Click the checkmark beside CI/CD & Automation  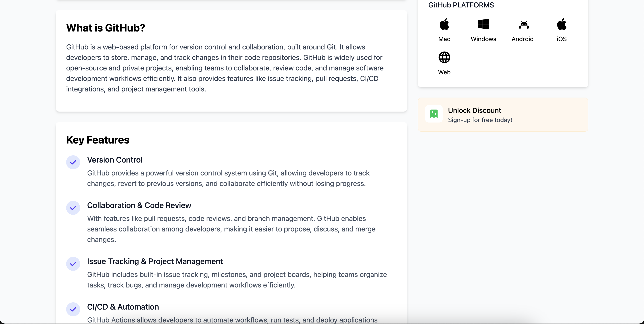(73, 309)
